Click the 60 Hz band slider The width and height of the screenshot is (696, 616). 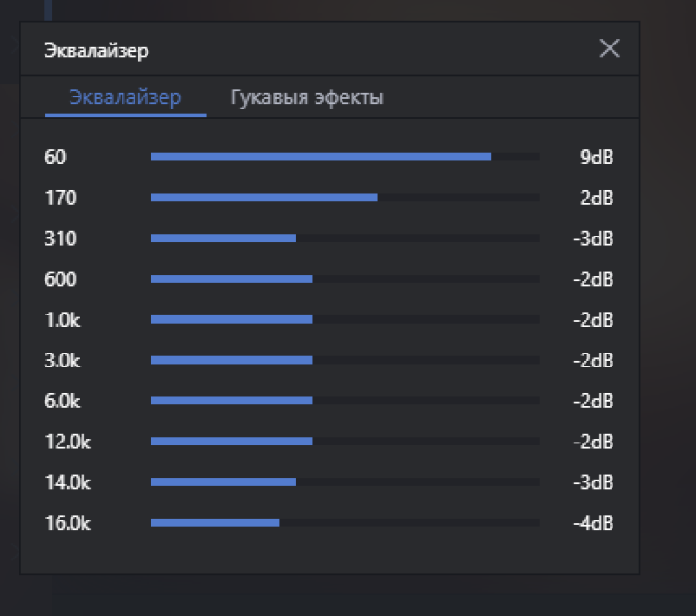click(x=345, y=157)
